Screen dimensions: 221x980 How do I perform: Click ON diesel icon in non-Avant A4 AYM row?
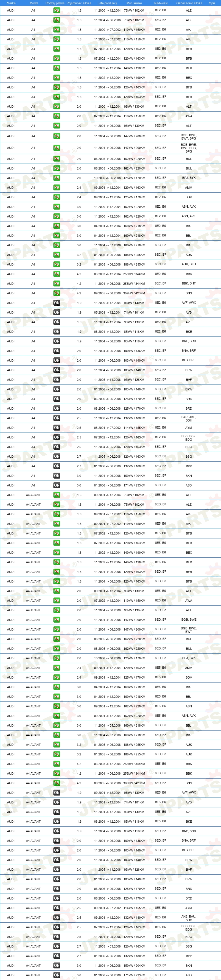click(x=56, y=428)
